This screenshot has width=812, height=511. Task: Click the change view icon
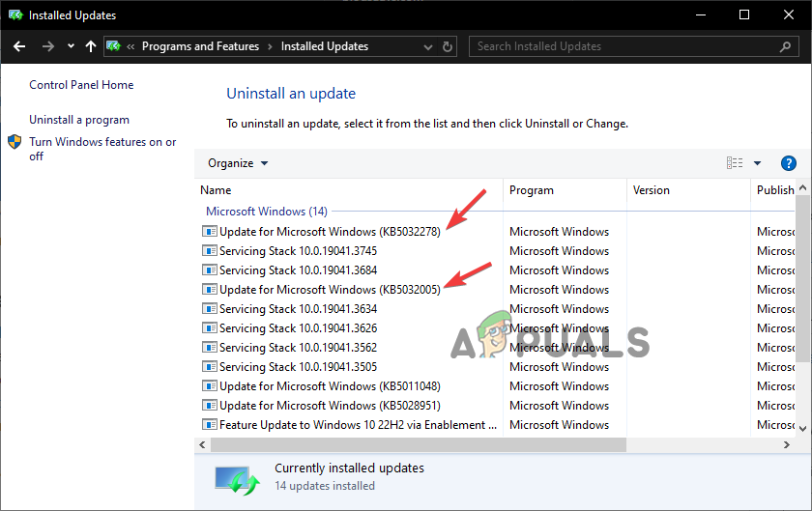pyautogui.click(x=735, y=163)
